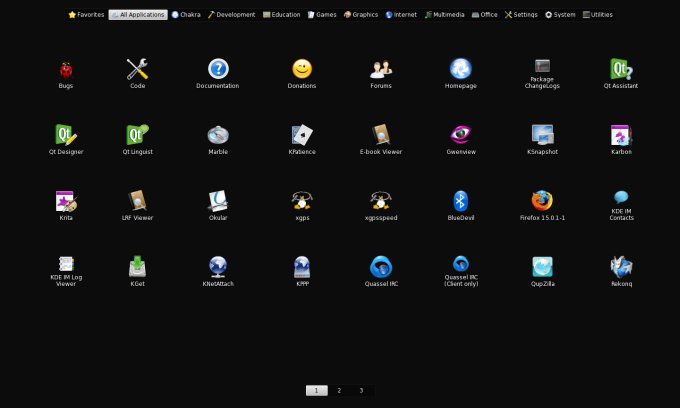Jump to page 3 of applications
This screenshot has height=408, width=680.
click(361, 390)
